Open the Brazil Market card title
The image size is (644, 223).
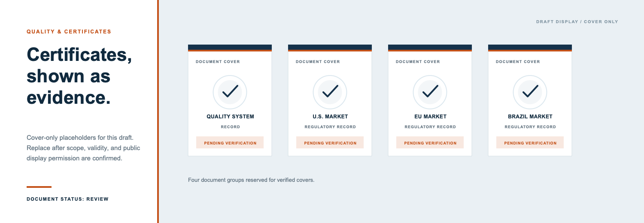(530, 117)
